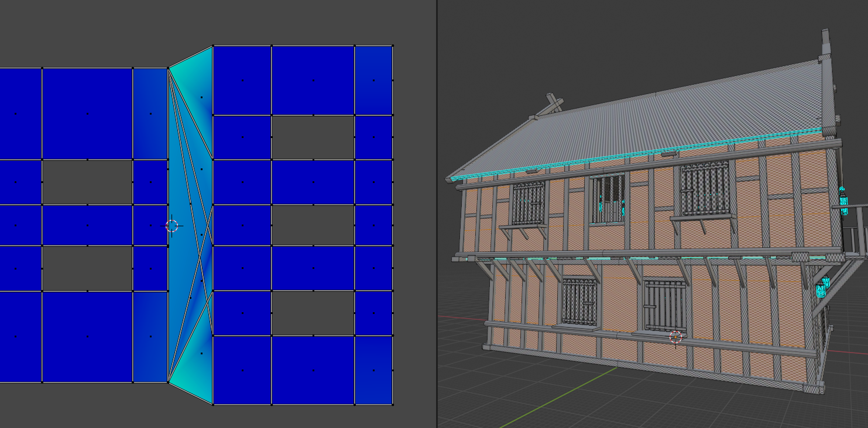
Task: Select the upper-floor middle open window
Action: 607,199
